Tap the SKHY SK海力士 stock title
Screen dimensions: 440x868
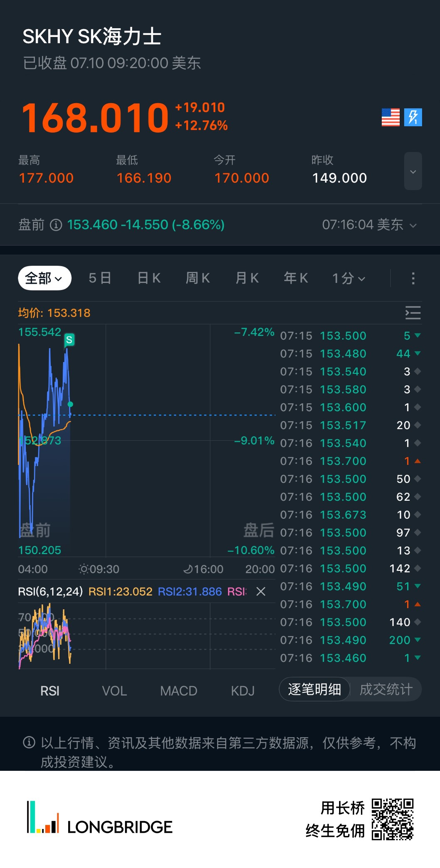[92, 36]
